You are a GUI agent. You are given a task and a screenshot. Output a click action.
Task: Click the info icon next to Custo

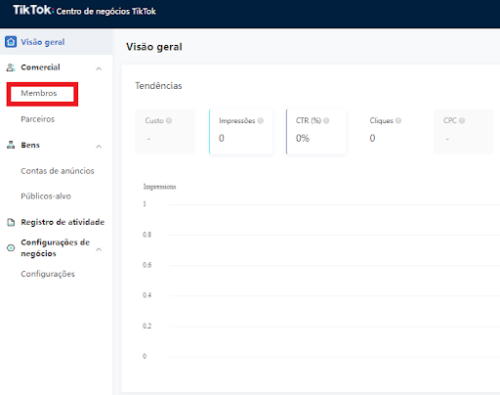(169, 120)
